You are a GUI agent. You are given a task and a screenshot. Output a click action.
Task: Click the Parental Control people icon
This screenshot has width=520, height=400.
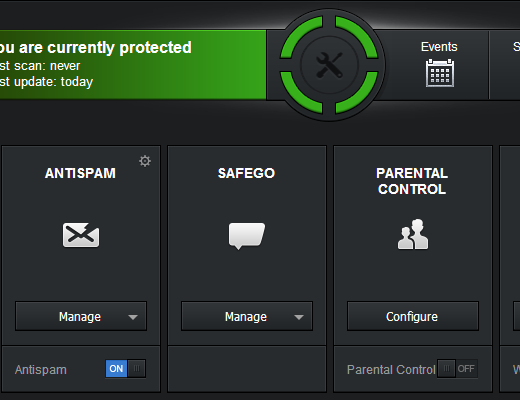coord(413,234)
